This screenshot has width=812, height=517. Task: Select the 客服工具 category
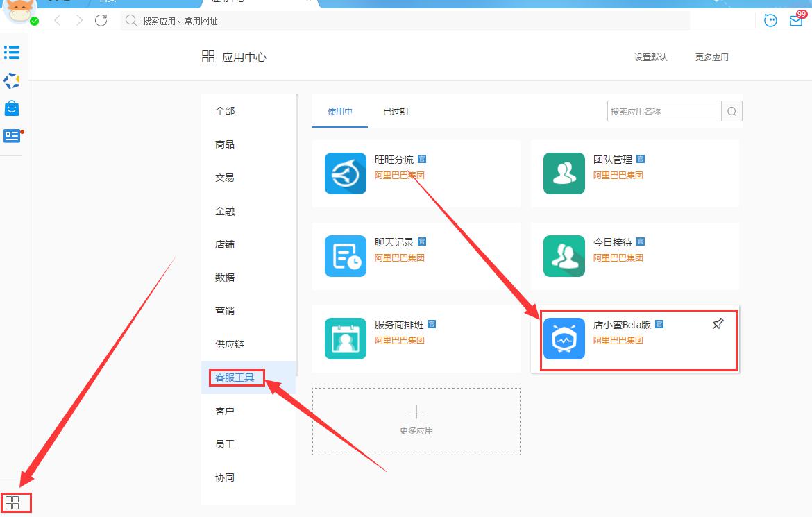pos(235,377)
